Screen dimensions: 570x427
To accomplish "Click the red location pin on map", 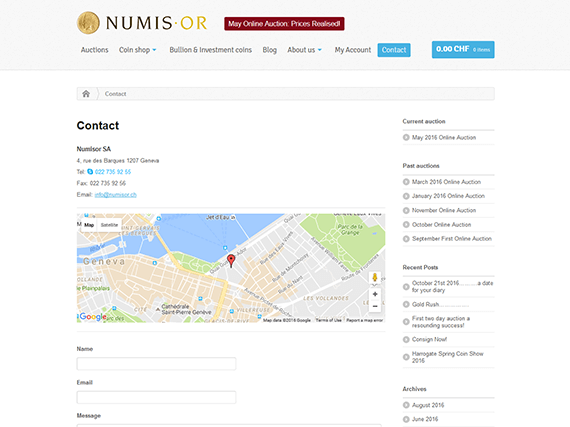I will pos(231,261).
